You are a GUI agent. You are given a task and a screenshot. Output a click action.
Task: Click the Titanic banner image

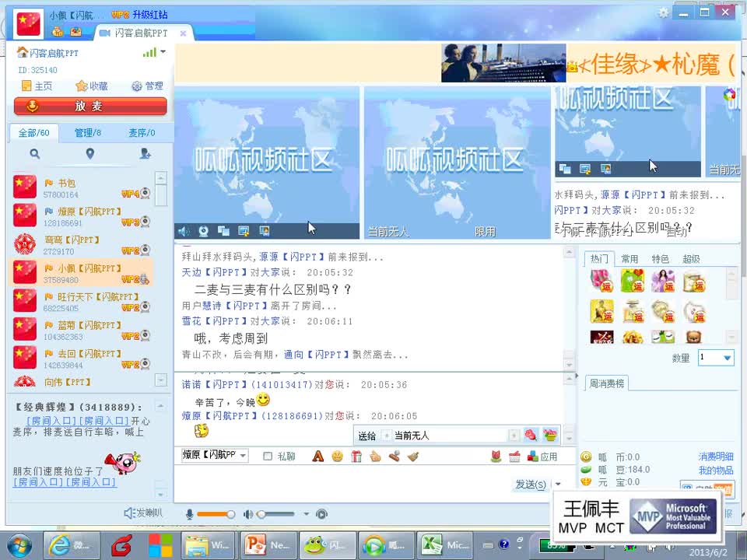point(503,63)
